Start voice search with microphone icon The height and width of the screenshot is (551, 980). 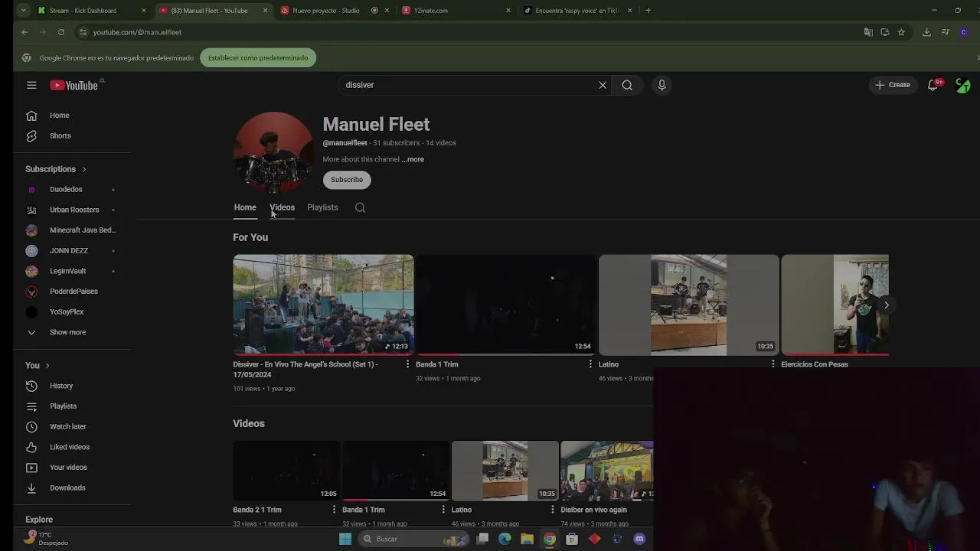(662, 85)
